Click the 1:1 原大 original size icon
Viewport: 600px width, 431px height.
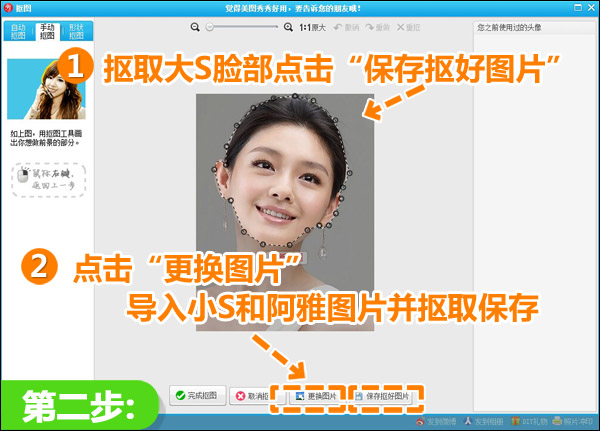tap(310, 28)
